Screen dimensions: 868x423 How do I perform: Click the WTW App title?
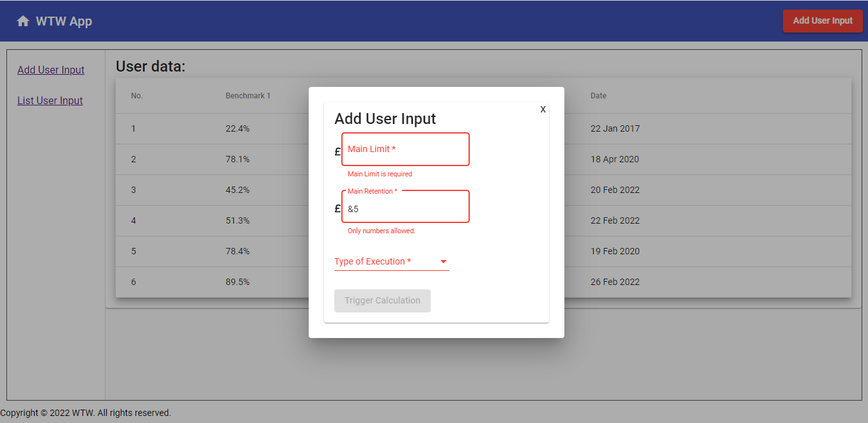click(64, 21)
